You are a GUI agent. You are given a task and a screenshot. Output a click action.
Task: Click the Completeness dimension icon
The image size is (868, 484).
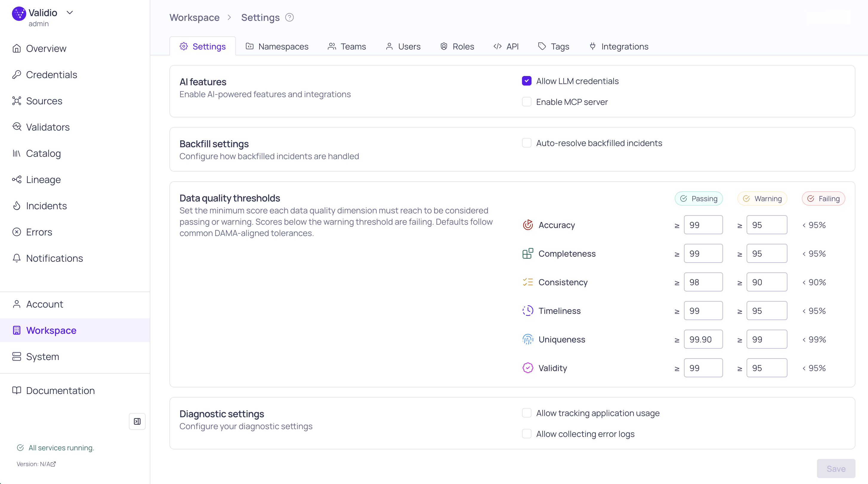(528, 253)
